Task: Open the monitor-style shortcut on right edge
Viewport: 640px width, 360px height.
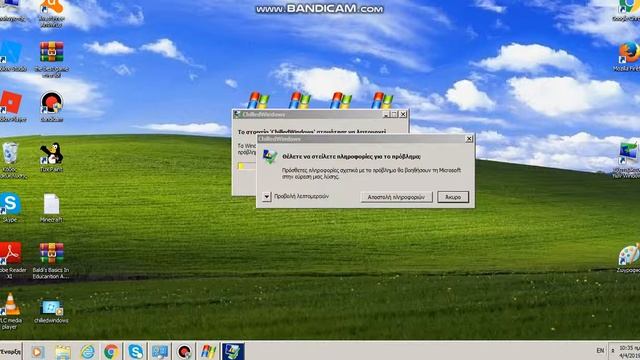Action: click(x=628, y=160)
